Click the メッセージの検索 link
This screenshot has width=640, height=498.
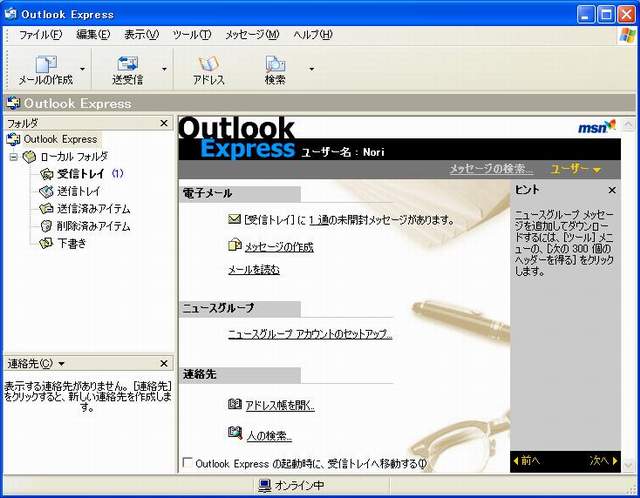[x=491, y=169]
